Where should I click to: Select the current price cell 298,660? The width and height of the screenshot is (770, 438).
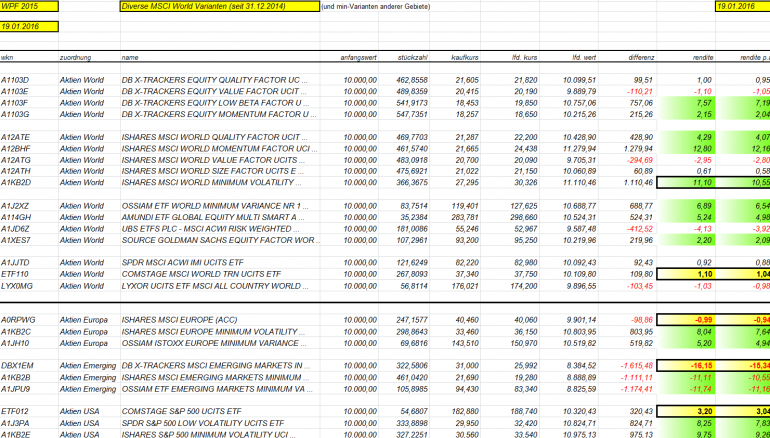[x=510, y=217]
